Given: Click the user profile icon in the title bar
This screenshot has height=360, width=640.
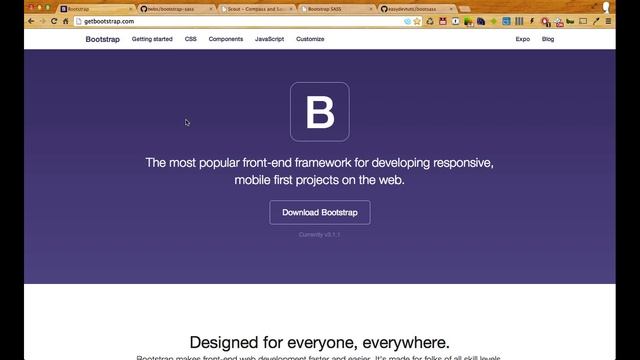Looking at the screenshot, I should point(606,7).
